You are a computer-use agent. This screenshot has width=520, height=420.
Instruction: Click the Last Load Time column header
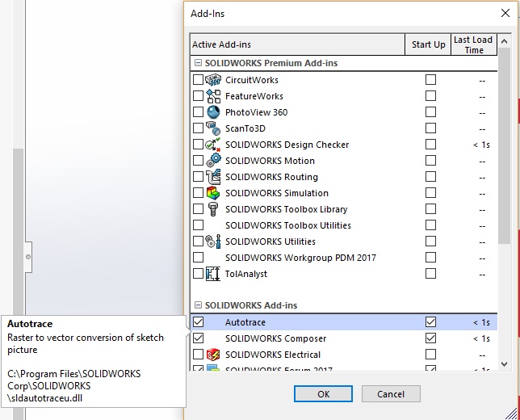coord(474,44)
